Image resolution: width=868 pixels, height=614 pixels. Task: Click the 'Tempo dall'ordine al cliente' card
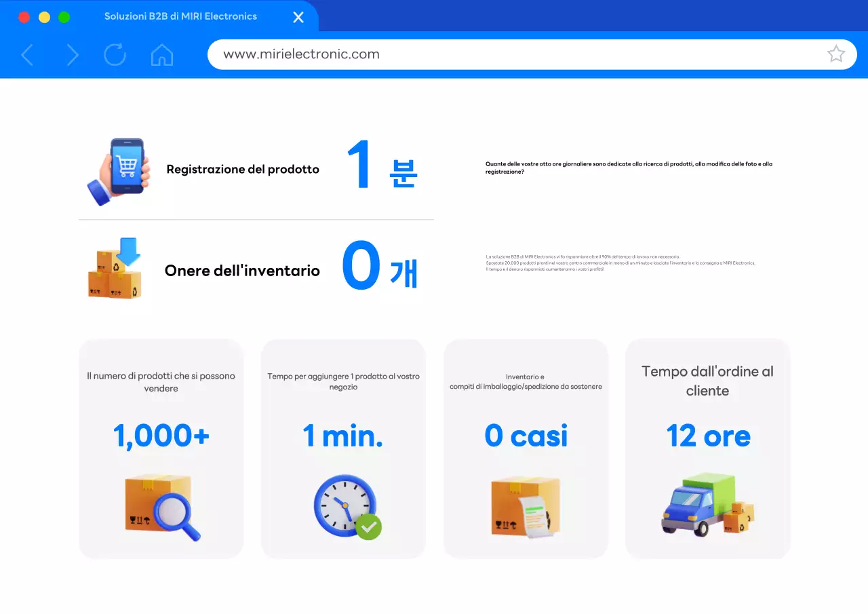pos(708,448)
